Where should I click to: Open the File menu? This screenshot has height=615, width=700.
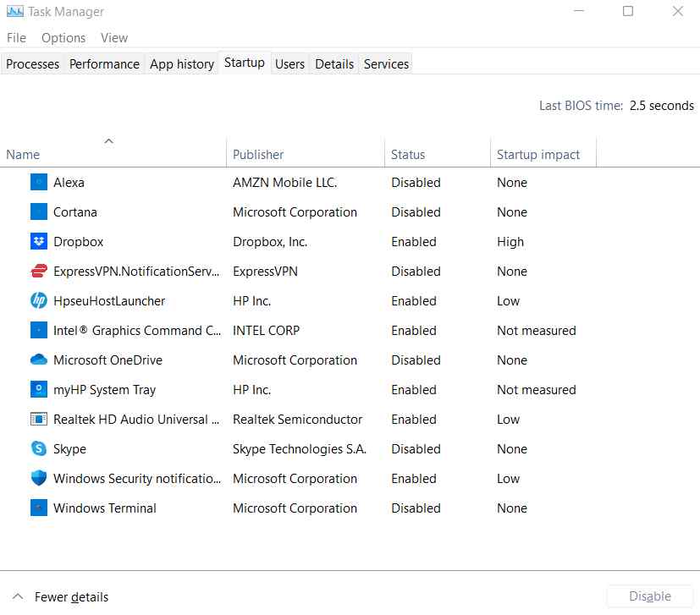point(17,38)
